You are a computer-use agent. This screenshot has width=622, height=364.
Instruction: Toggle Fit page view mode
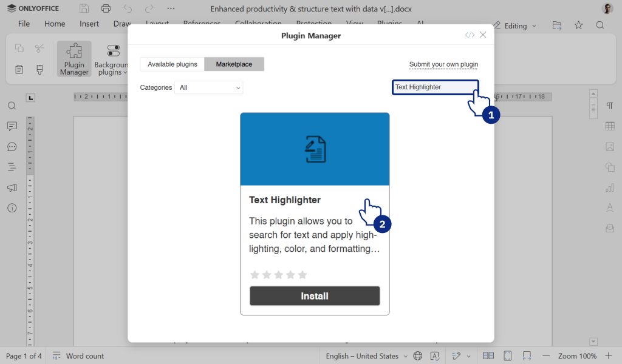click(507, 356)
